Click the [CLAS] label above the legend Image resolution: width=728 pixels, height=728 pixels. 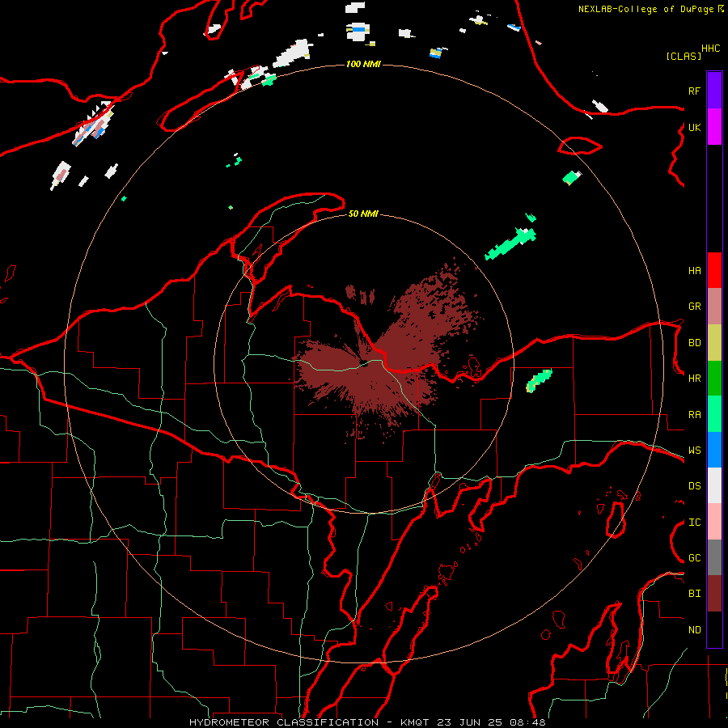pyautogui.click(x=683, y=56)
